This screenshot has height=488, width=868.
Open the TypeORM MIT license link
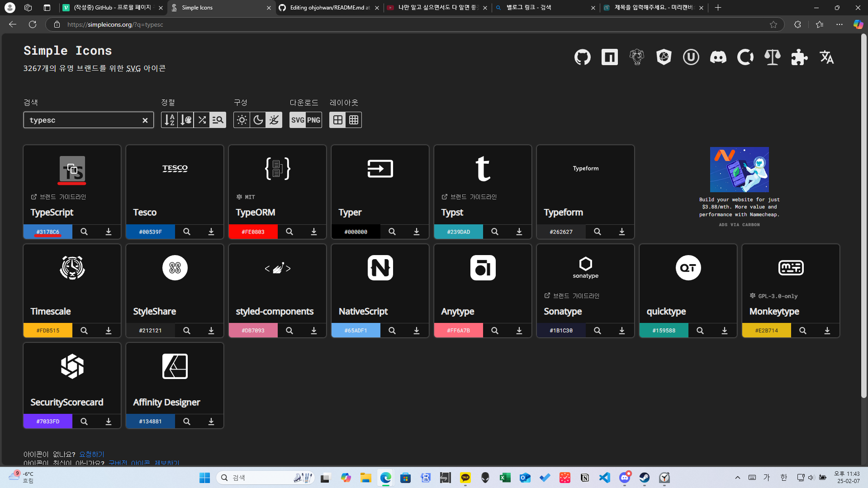click(x=246, y=197)
